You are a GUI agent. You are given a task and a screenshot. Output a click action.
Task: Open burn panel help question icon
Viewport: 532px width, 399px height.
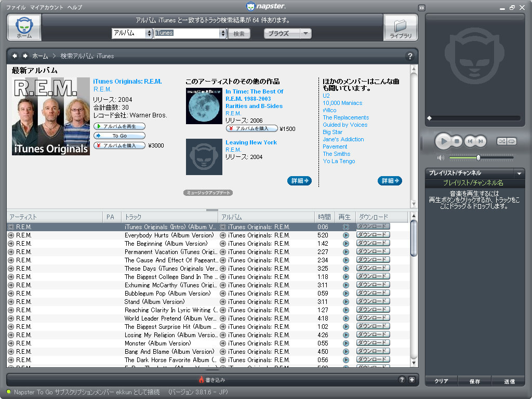[402, 380]
